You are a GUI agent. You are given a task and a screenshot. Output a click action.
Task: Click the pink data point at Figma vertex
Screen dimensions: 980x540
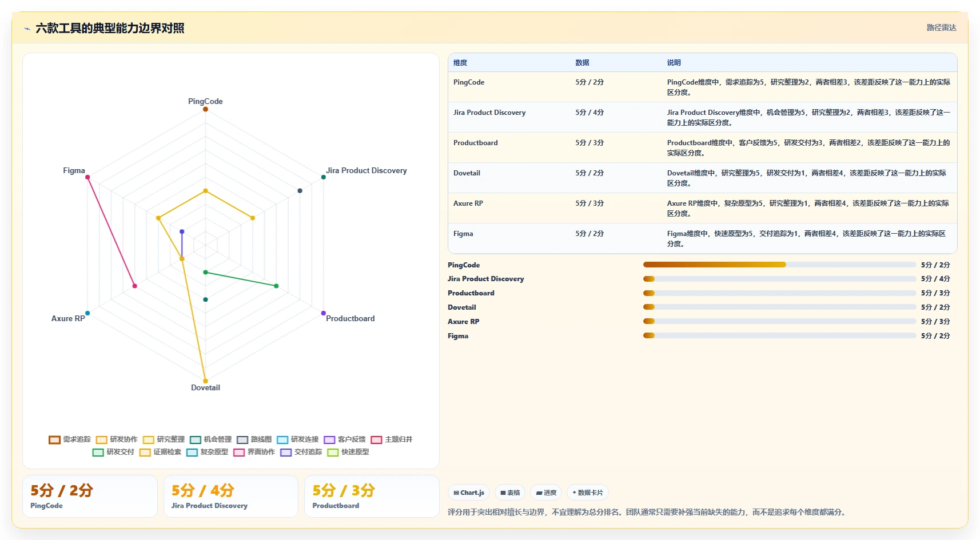coord(87,177)
